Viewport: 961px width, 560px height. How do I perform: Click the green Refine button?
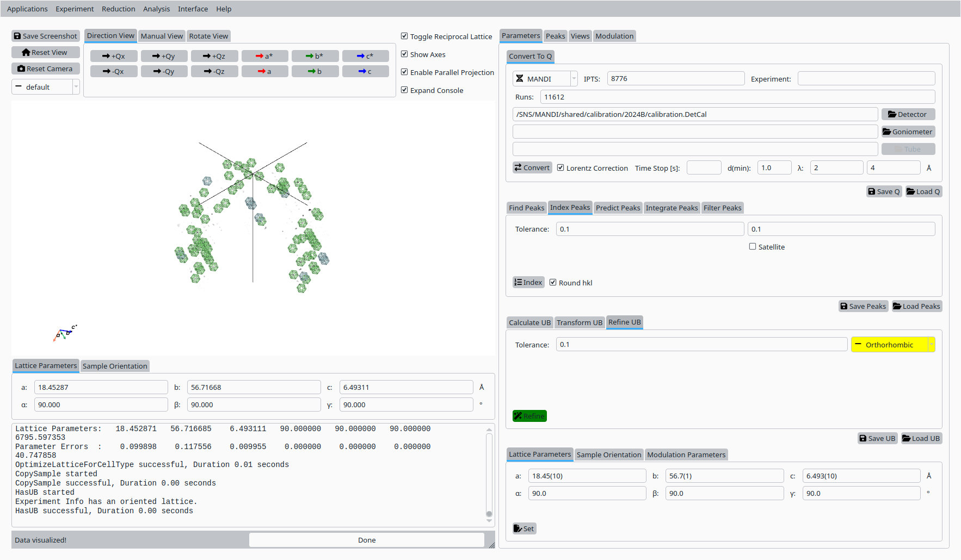click(x=529, y=416)
